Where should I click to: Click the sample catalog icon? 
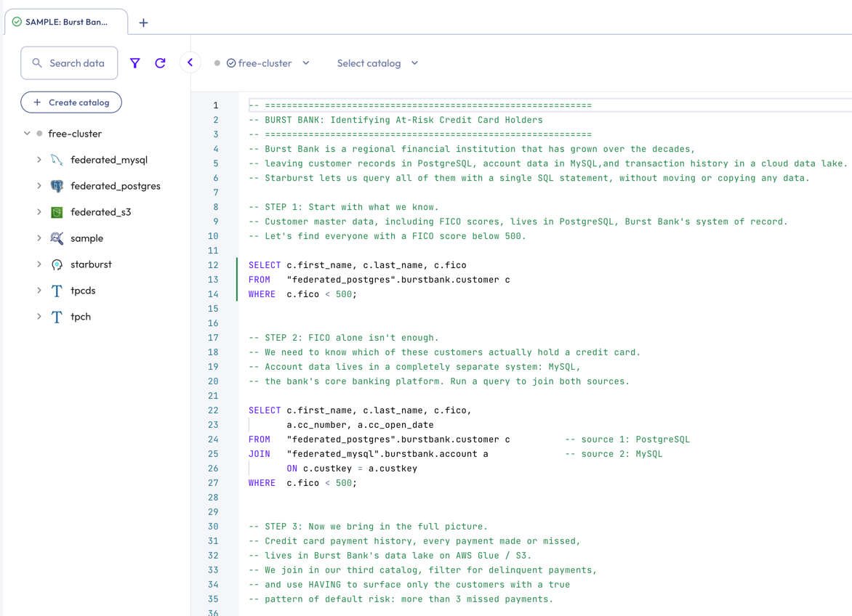[x=57, y=238]
